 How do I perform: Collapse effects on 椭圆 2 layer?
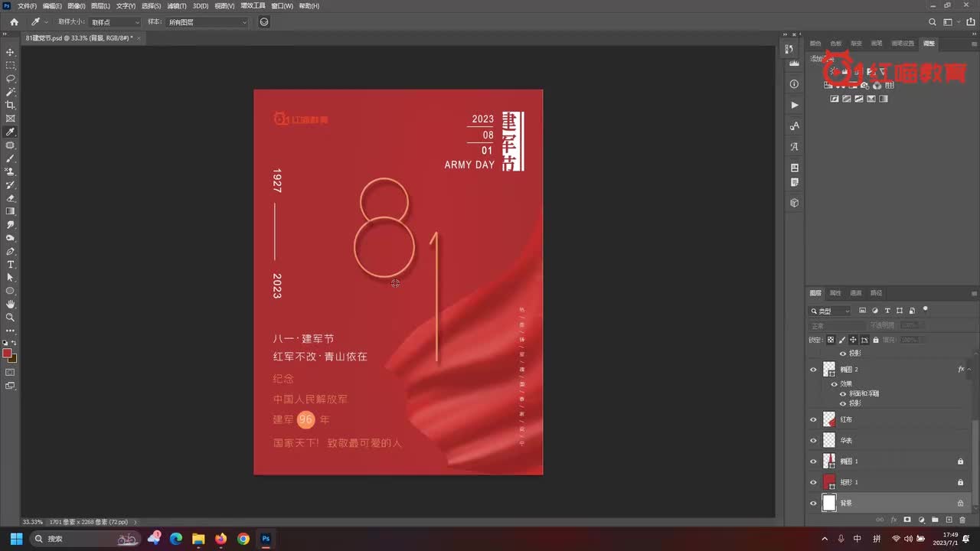click(x=970, y=369)
